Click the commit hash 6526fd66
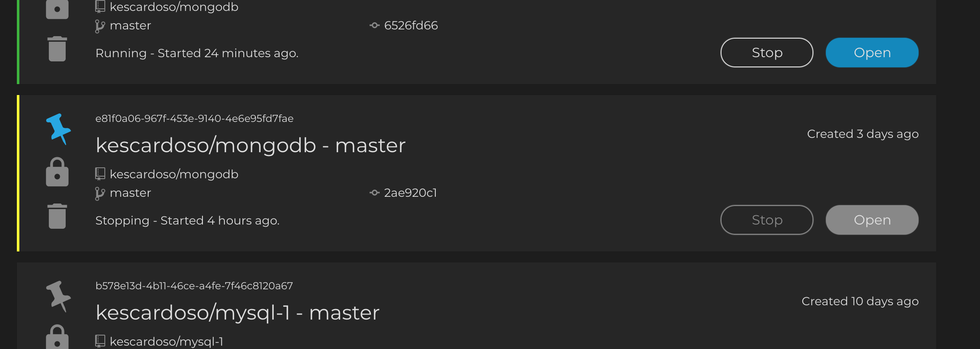This screenshot has height=349, width=980. pos(410,25)
